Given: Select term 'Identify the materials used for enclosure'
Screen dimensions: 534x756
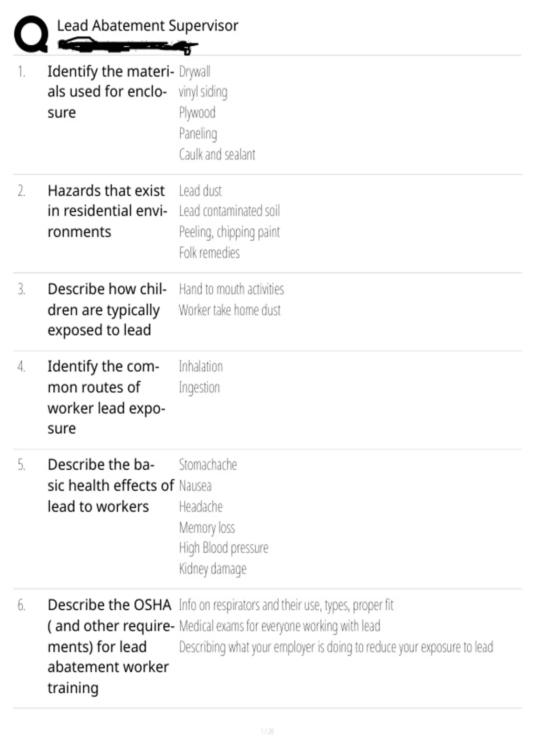Looking at the screenshot, I should click(110, 92).
